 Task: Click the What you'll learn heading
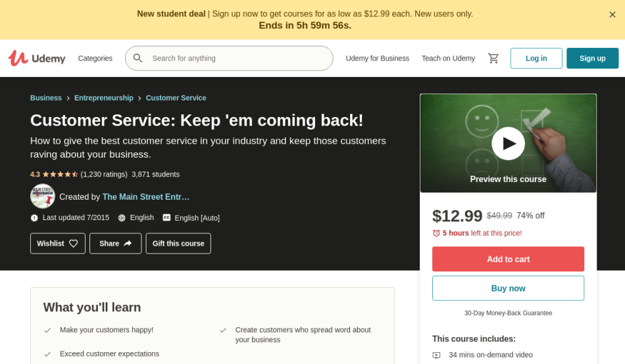(92, 307)
